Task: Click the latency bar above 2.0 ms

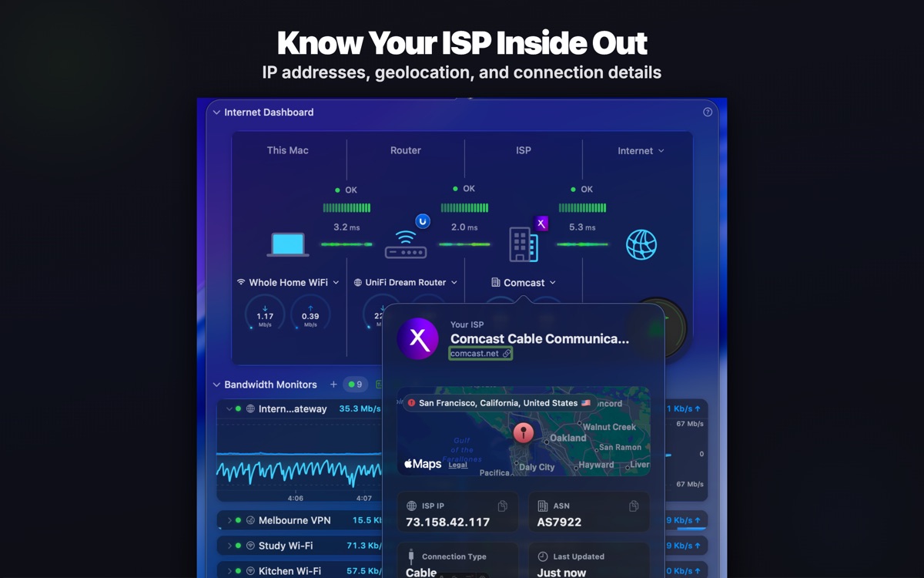Action: [464, 208]
